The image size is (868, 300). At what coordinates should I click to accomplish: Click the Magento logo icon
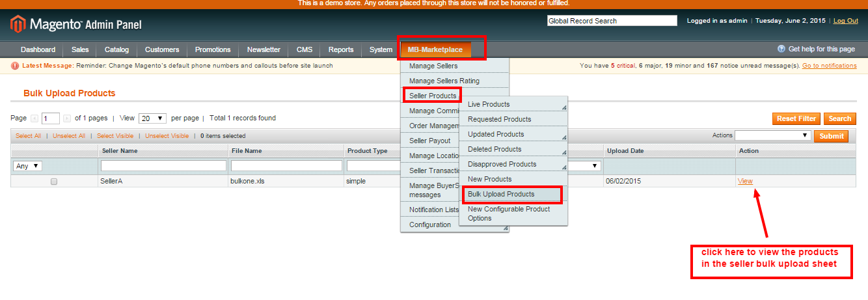[x=18, y=25]
